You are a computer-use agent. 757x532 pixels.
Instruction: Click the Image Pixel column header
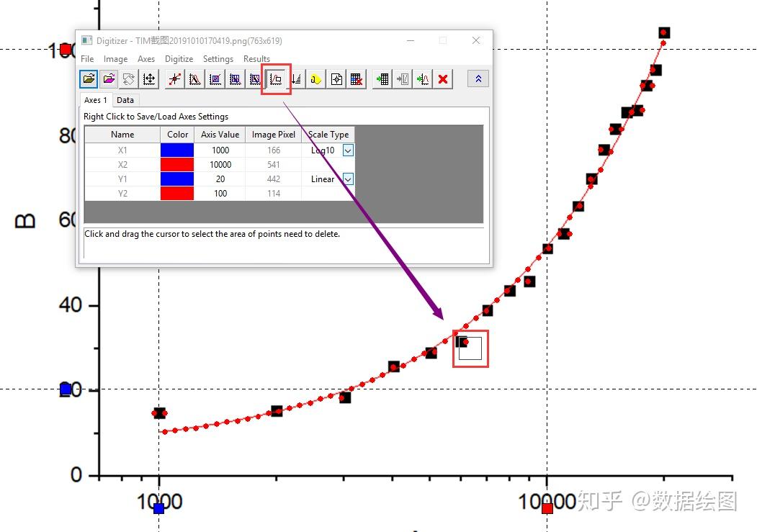[x=274, y=135]
